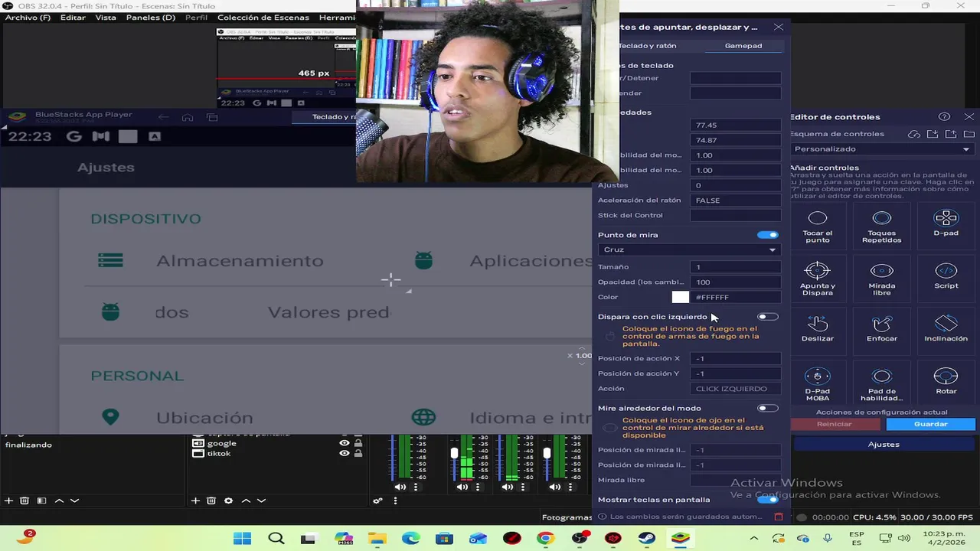The width and height of the screenshot is (980, 551).
Task: Select the Mirada libre control
Action: point(882,279)
